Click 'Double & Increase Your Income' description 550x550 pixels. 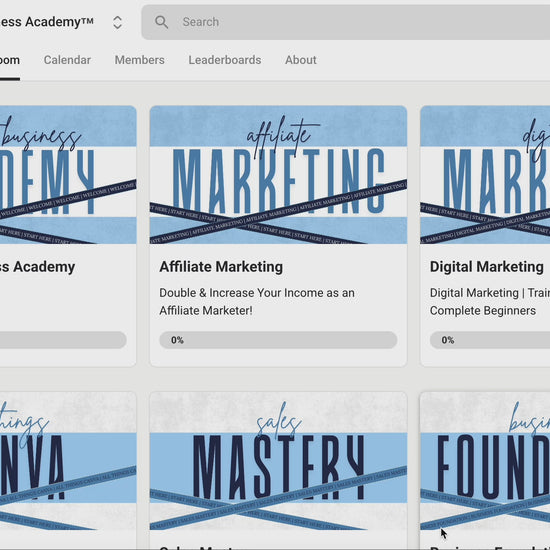[257, 302]
